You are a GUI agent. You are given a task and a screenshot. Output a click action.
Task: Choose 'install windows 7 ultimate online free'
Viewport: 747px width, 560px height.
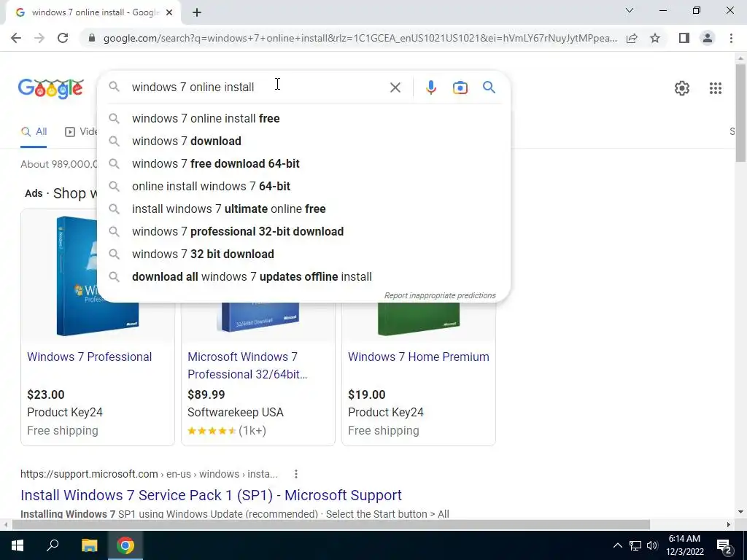(x=304, y=209)
